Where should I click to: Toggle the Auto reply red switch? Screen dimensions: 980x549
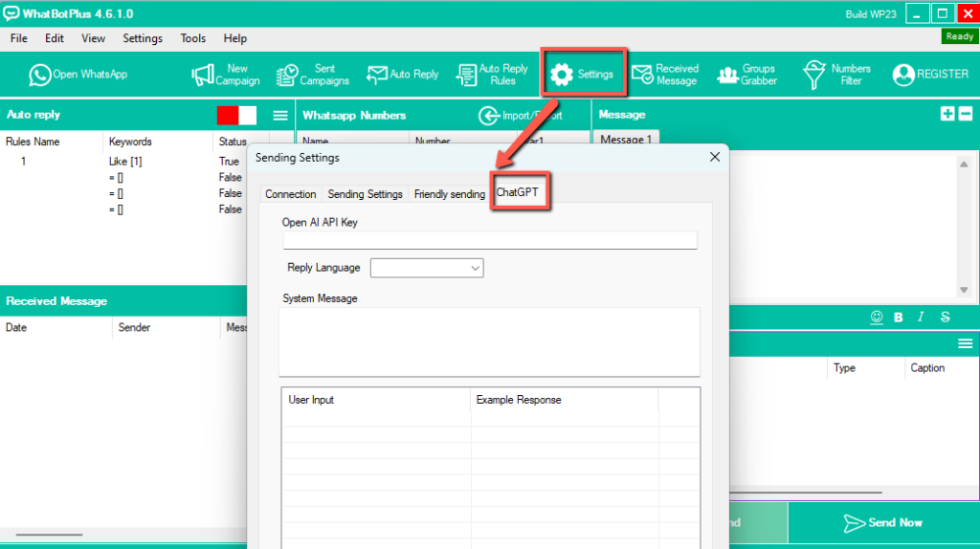pyautogui.click(x=236, y=115)
